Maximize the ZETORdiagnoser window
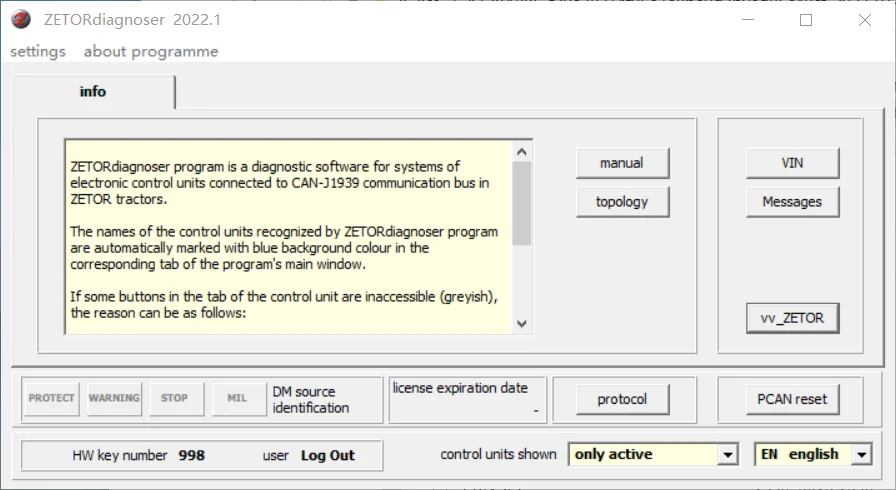 pos(806,20)
